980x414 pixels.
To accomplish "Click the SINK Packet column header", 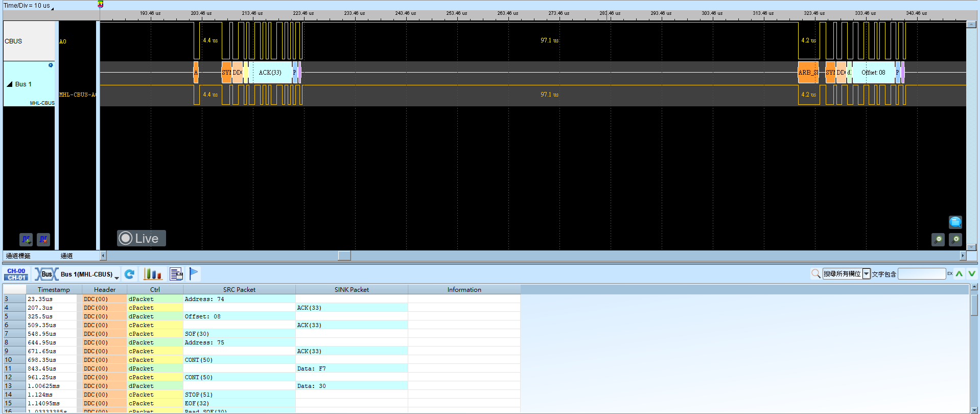I will (x=352, y=290).
